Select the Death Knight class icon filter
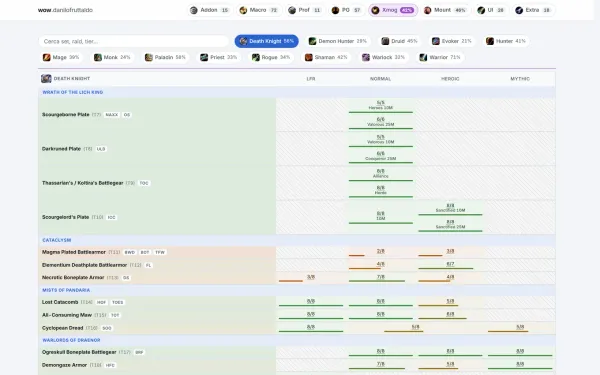Image resolution: width=600 pixels, height=375 pixels. [x=243, y=41]
